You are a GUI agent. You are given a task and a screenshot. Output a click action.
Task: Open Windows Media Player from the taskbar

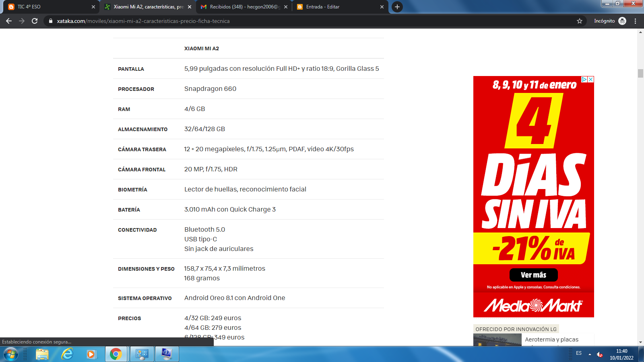[x=91, y=354]
